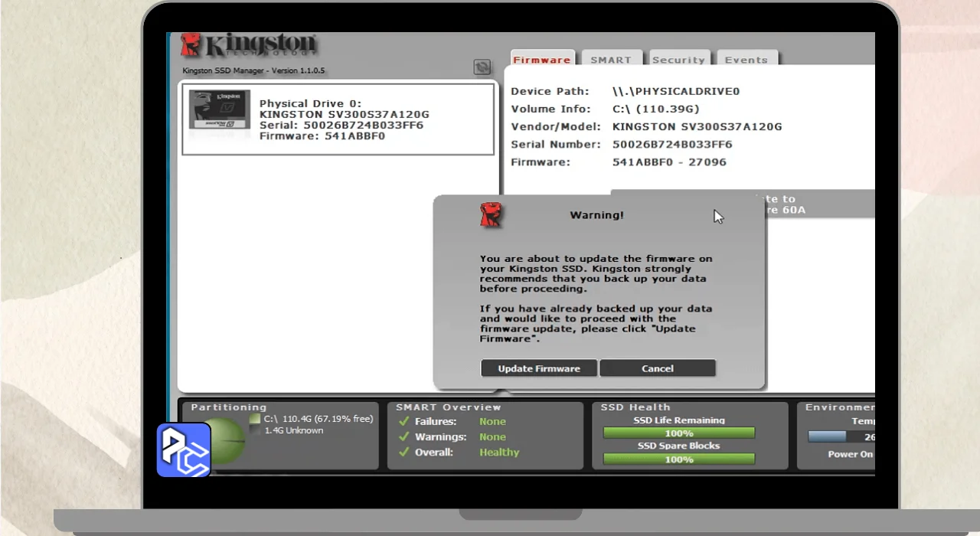
Task: Click the Warnings 'None' value
Action: coord(492,437)
